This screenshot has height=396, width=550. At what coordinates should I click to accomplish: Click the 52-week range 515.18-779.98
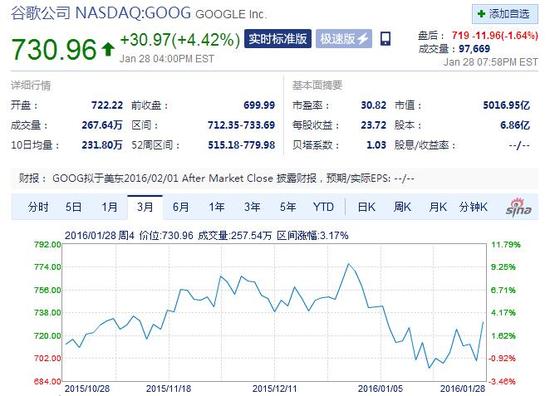click(x=241, y=145)
